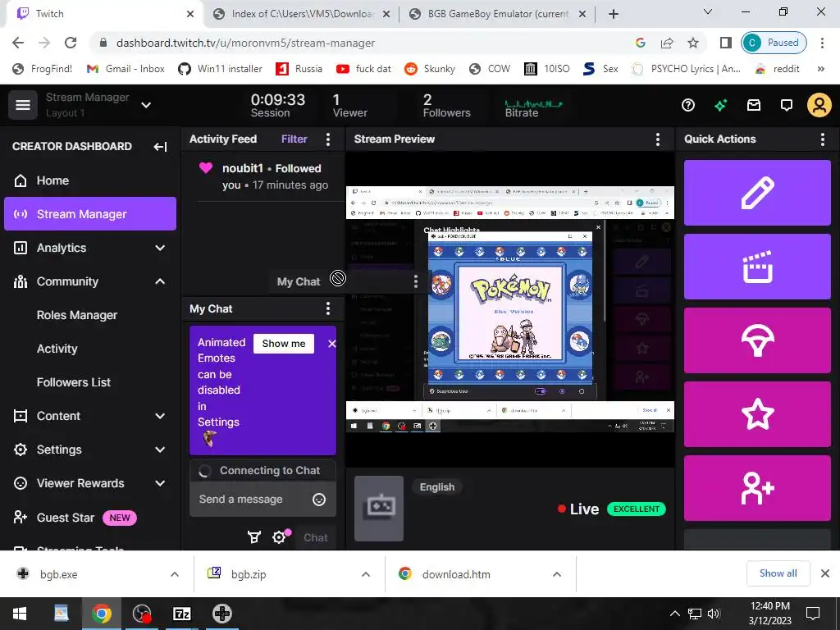Collapse the Community section
The image size is (840, 630).
coord(160,281)
